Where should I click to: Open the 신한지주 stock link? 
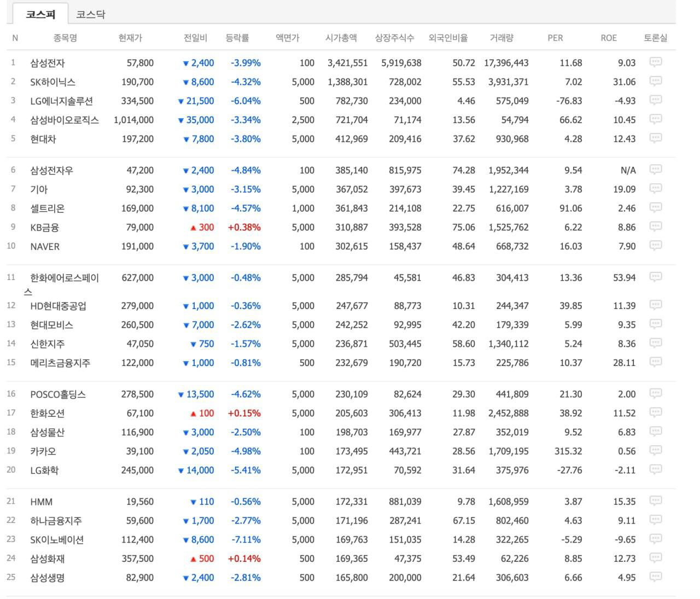48,344
